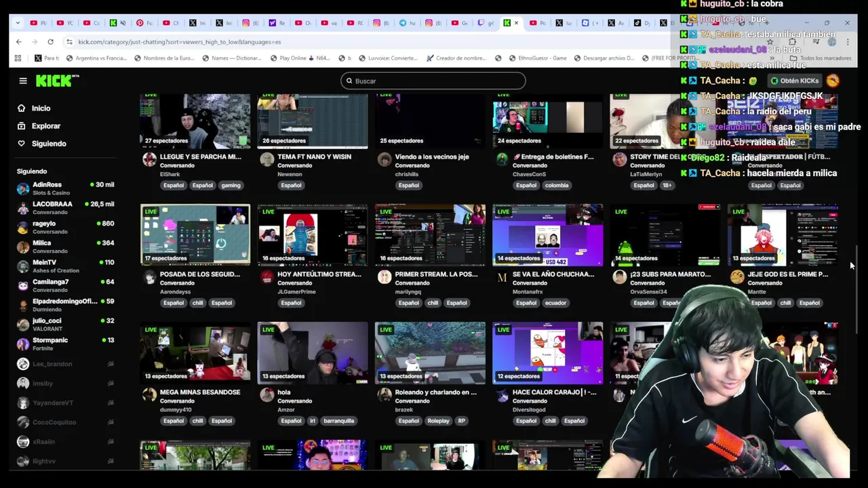Open 'MEGA MINAS BESANDOSE' stream title
Image resolution: width=868 pixels, height=488 pixels.
[x=200, y=392]
